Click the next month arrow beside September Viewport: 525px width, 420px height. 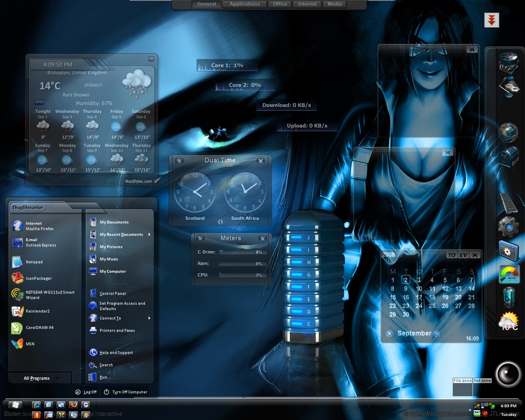click(437, 333)
